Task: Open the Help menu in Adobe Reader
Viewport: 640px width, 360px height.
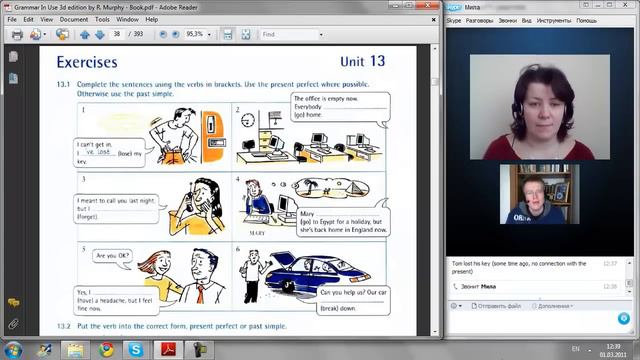Action: pos(151,20)
